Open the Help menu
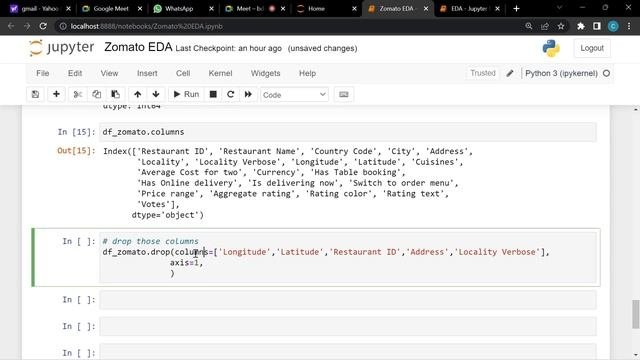Viewport: 640px width, 360px height. click(x=307, y=73)
